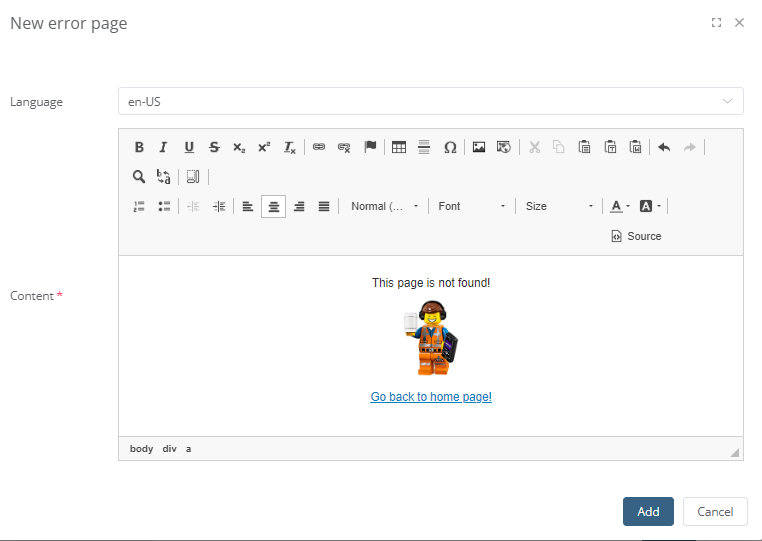Click Paste from Word icon
Image resolution: width=762 pixels, height=541 pixels.
pos(636,147)
